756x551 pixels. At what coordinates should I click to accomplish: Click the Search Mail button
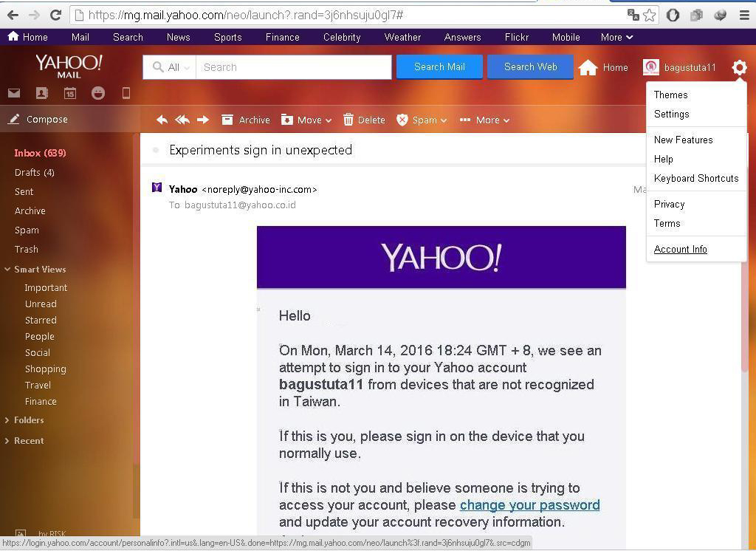(439, 66)
